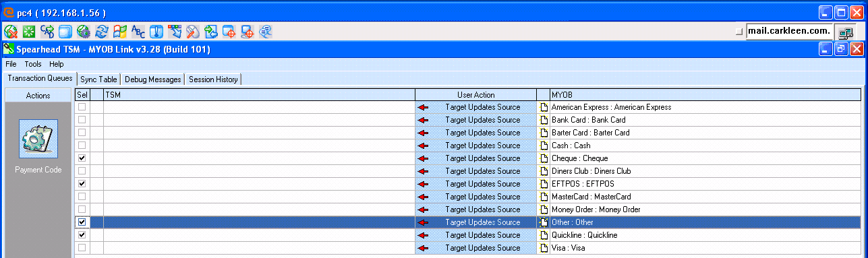Click the ABC text toolbar icon

(x=138, y=31)
